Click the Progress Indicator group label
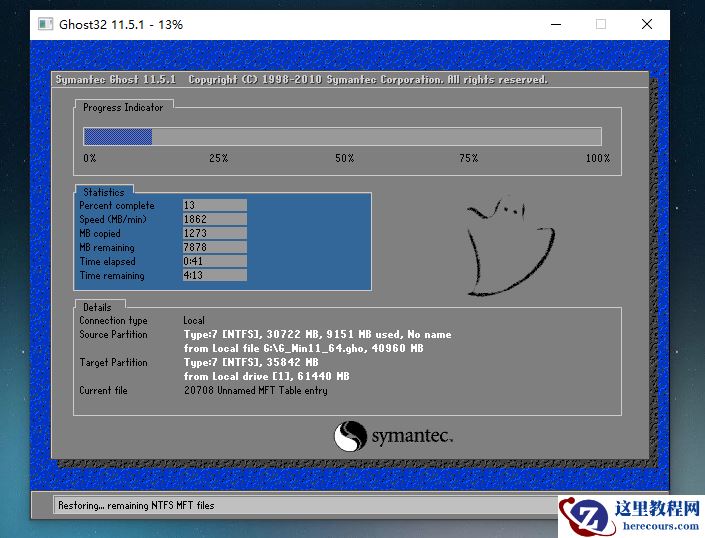 (123, 107)
